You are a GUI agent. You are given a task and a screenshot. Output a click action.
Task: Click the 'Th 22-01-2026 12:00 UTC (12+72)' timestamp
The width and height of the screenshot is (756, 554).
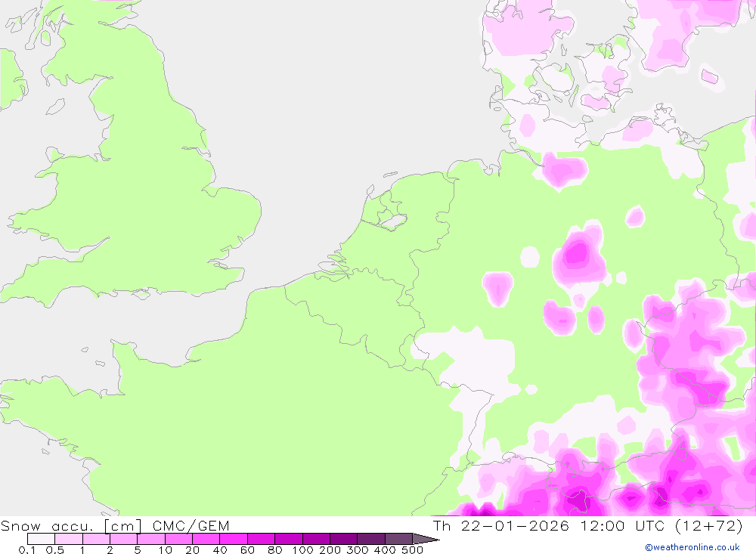point(587,525)
